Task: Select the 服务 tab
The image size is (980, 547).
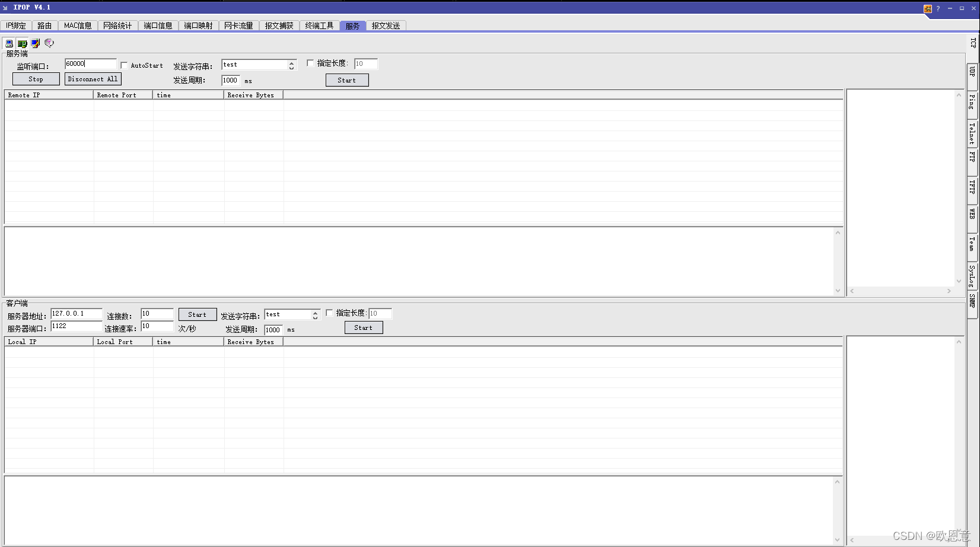Action: 352,26
